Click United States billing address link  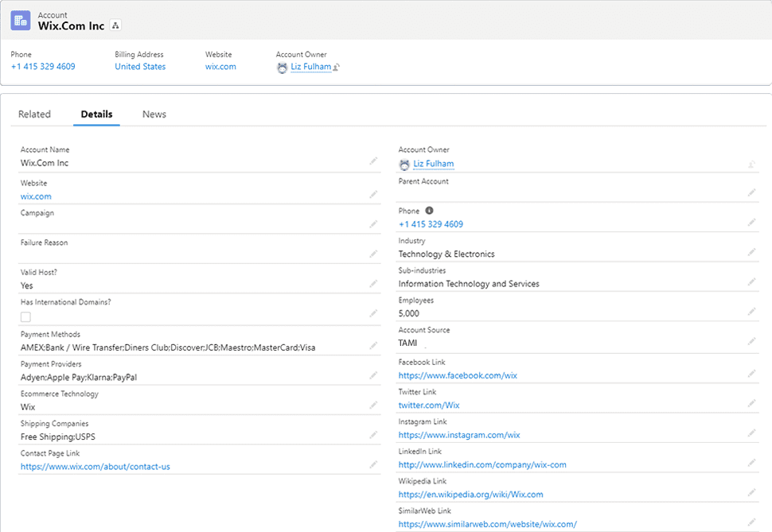[140, 67]
